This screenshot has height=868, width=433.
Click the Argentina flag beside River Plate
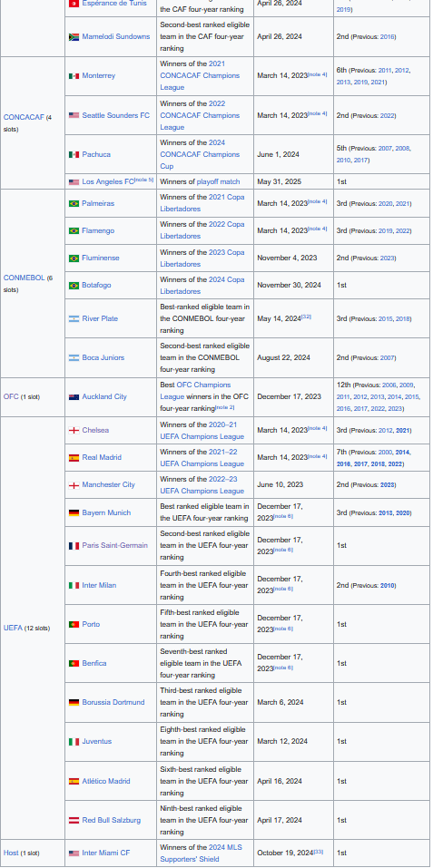74,319
